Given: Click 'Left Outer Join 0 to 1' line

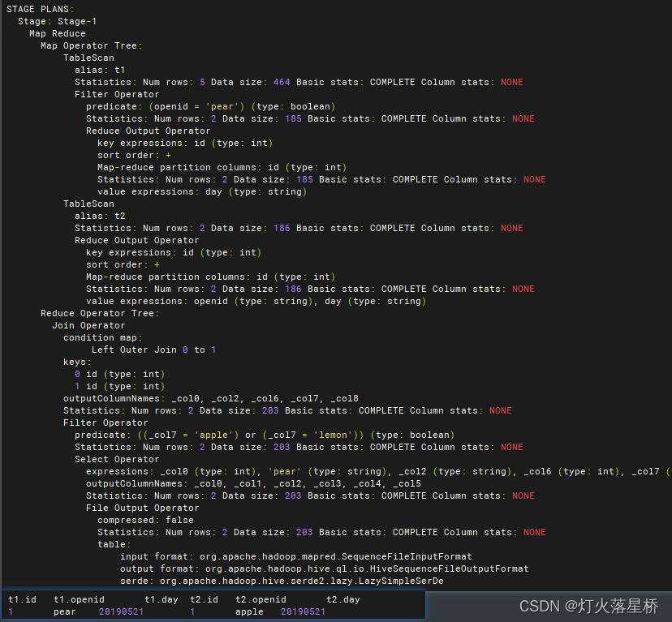Looking at the screenshot, I should pos(153,350).
